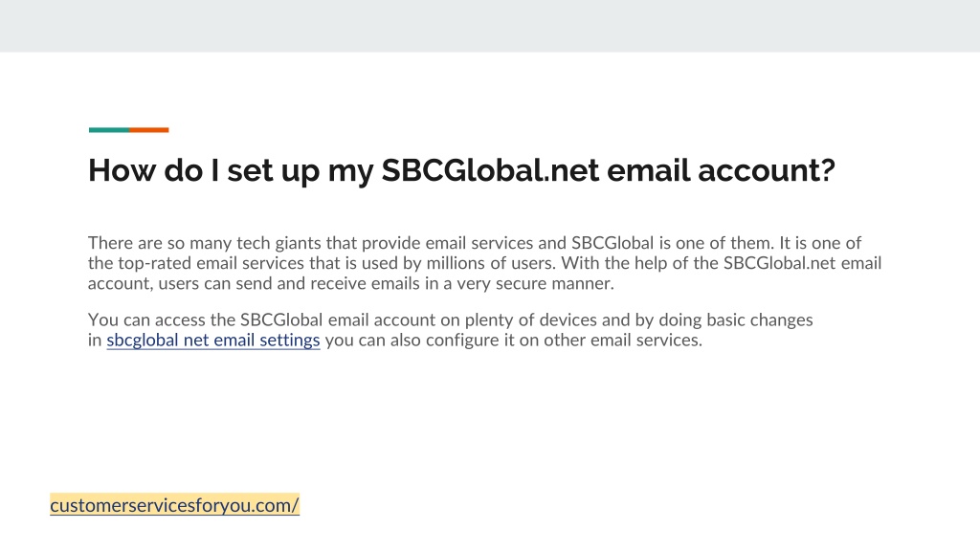The width and height of the screenshot is (980, 551).
Task: Click the gray header band at top
Action: [490, 26]
